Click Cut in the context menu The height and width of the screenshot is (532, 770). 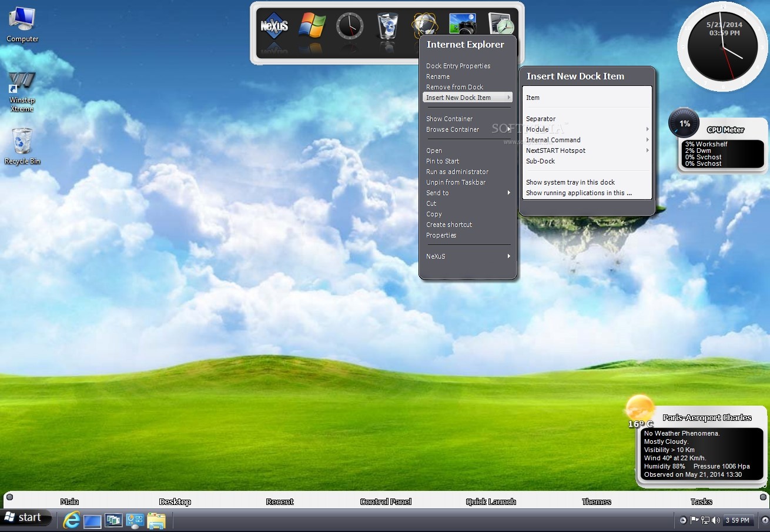point(467,203)
